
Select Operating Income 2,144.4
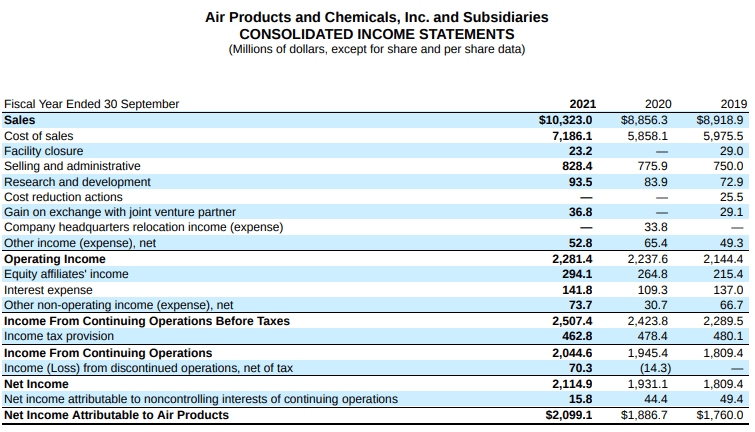coord(723,259)
